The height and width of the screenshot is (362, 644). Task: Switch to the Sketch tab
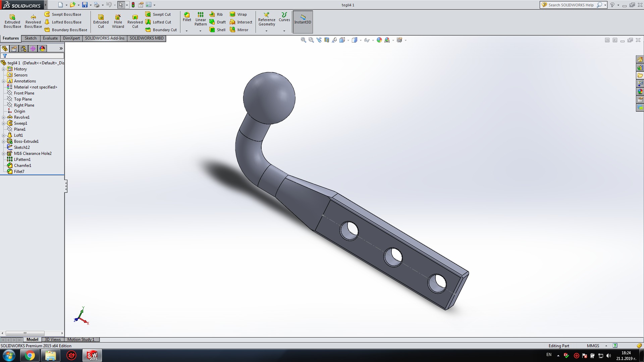[31, 38]
